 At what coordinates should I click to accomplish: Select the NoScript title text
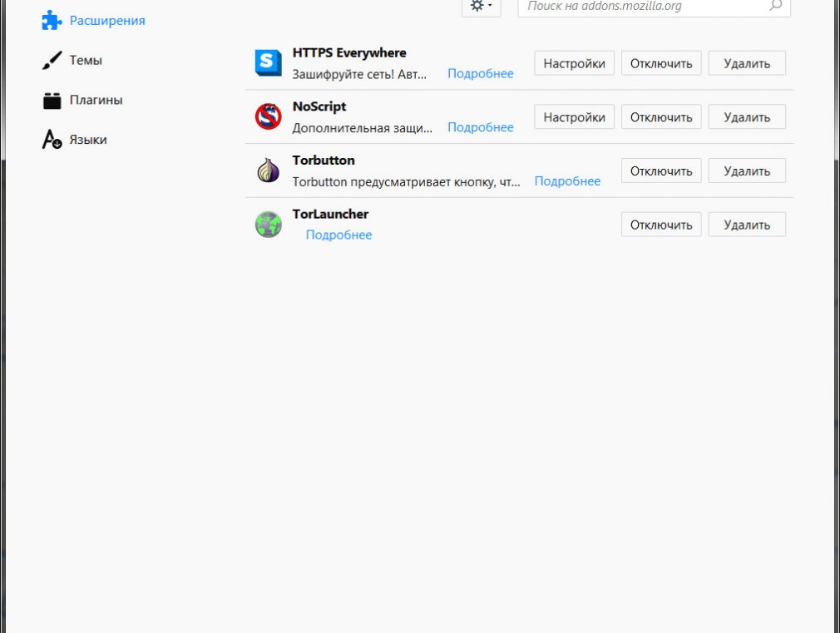319,106
